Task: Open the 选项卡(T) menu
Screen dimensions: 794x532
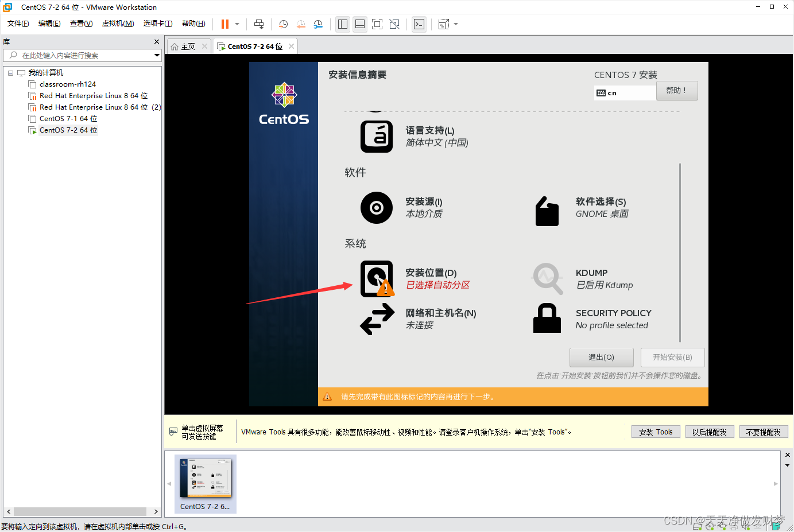Action: pyautogui.click(x=158, y=24)
